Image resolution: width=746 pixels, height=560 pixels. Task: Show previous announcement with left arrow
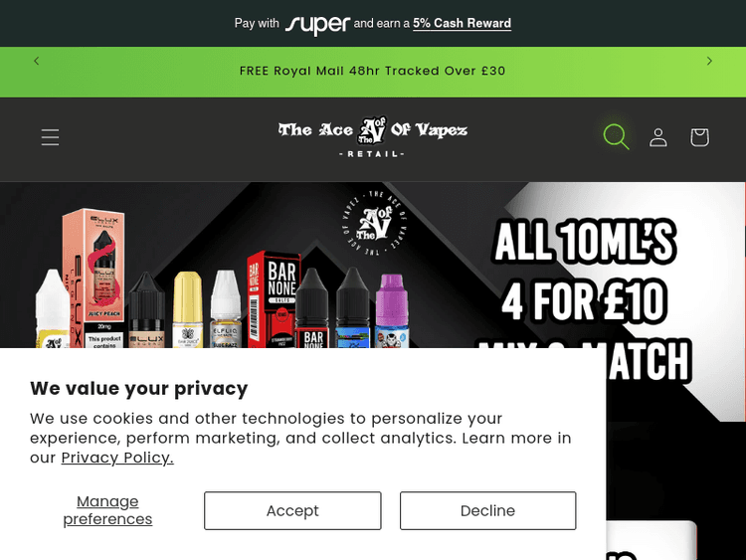(x=37, y=61)
